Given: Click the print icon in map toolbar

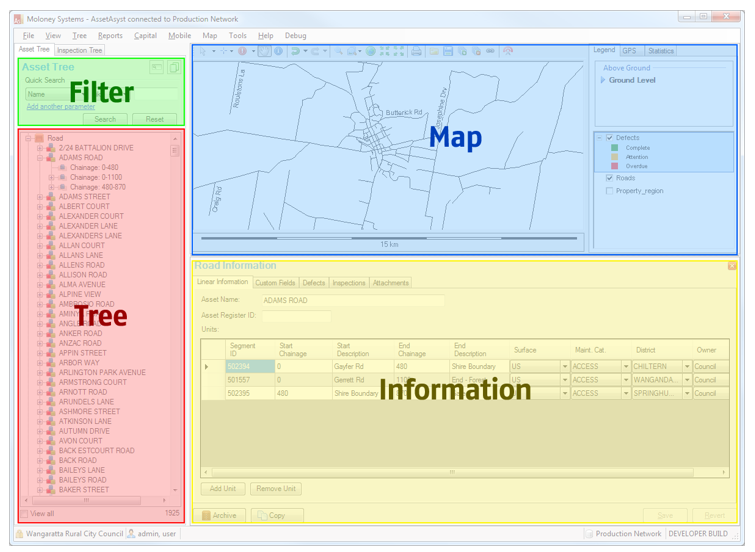Looking at the screenshot, I should click(416, 51).
